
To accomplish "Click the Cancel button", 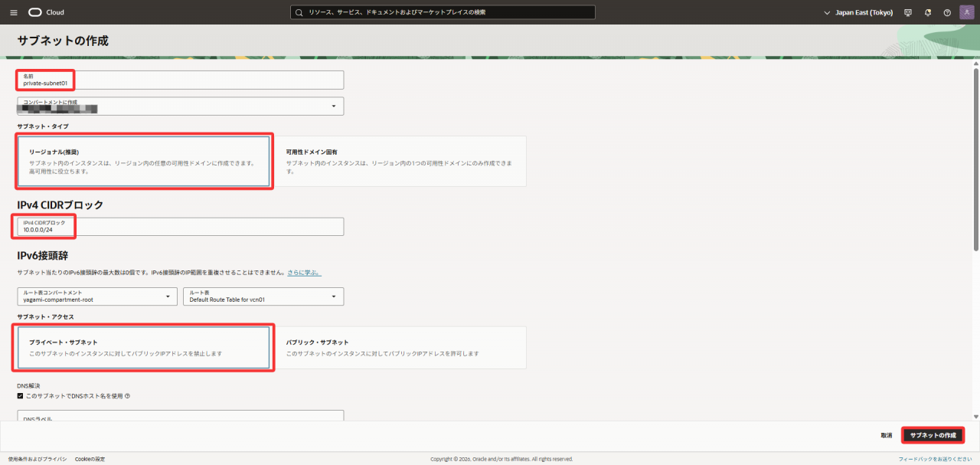I will point(886,435).
